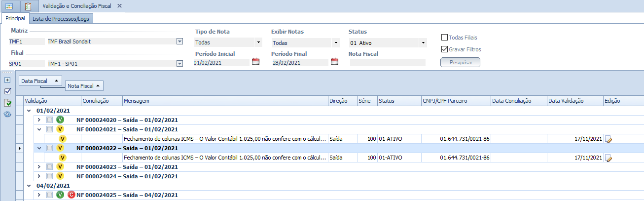644x201 pixels.
Task: Check the checkbox for NF 000024021
Action: (49, 129)
